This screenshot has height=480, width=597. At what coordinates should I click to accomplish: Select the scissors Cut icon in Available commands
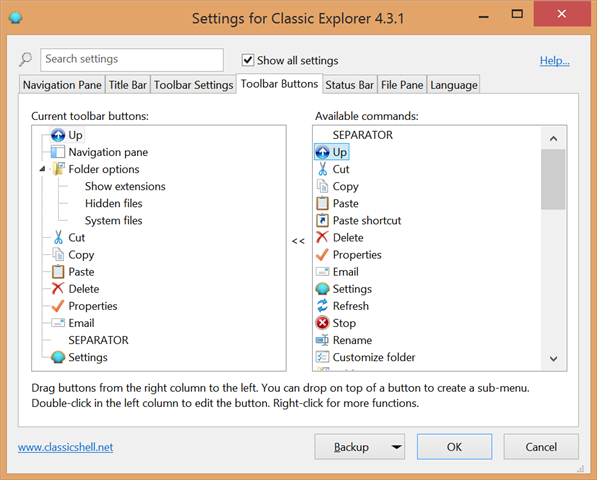322,169
